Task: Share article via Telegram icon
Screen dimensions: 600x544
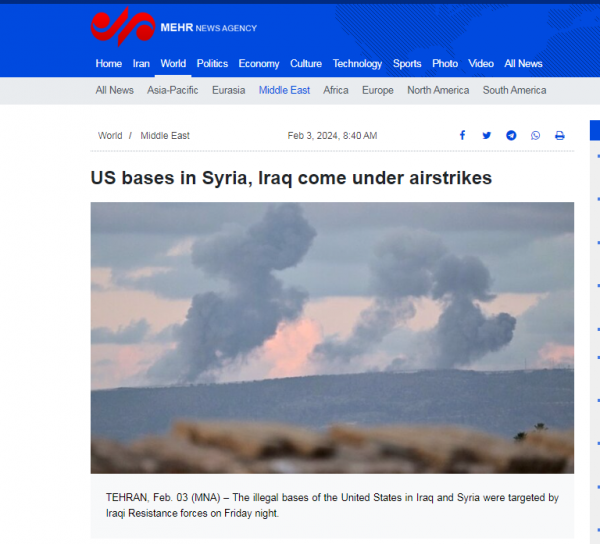Action: 511,135
